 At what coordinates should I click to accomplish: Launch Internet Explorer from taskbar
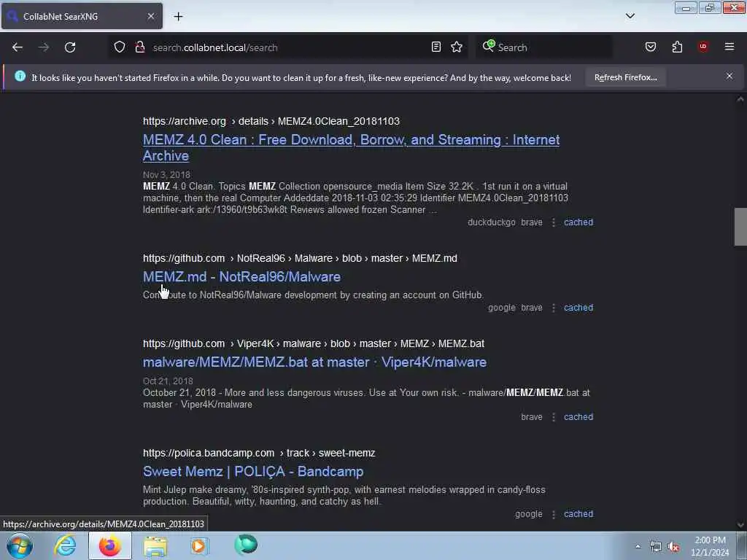click(65, 545)
